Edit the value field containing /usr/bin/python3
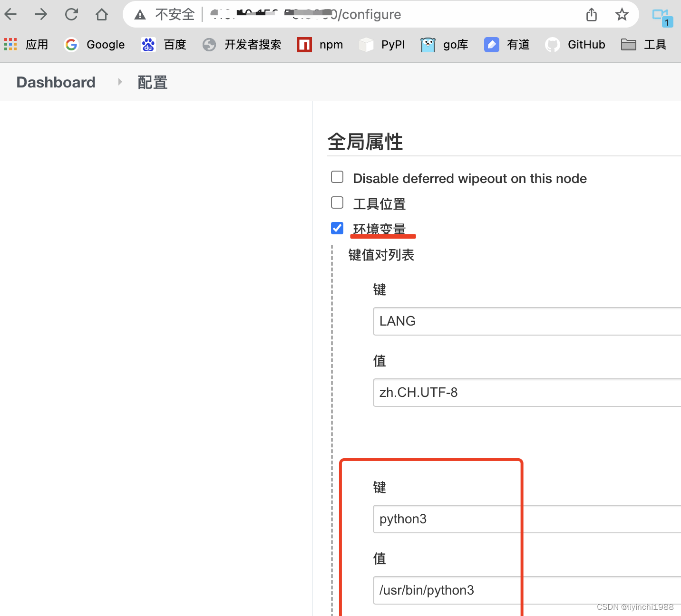Screen dimensions: 681x616 (527, 590)
